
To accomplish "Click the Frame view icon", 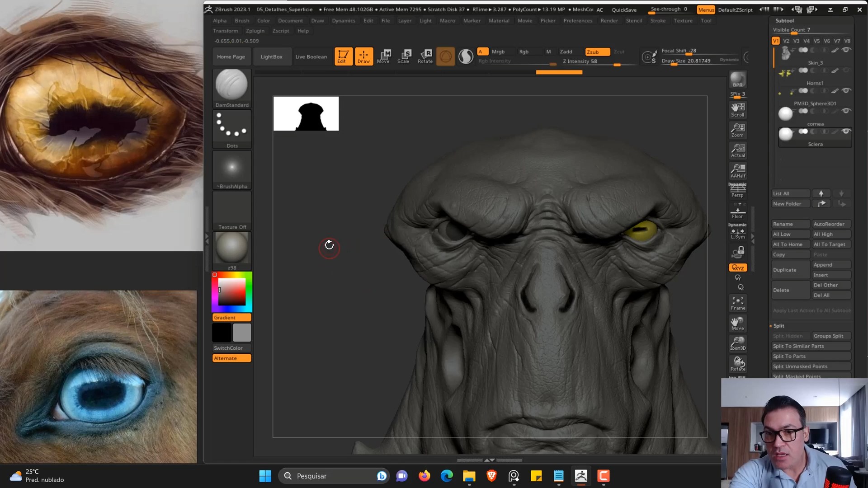I will coord(738,303).
